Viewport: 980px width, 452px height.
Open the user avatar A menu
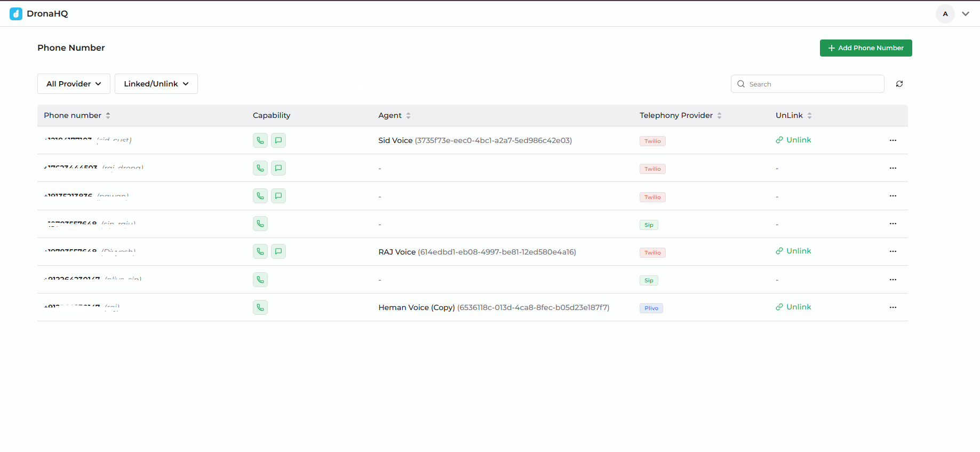coord(945,14)
